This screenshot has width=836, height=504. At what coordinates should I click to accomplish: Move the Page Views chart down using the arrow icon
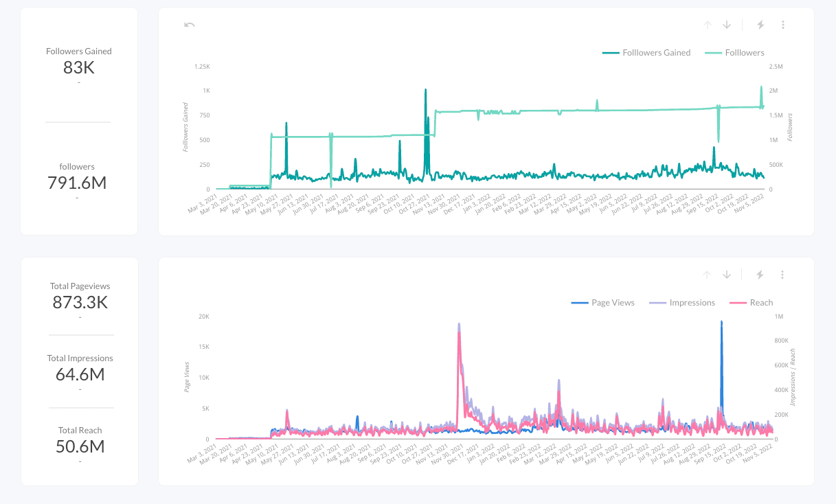[726, 274]
